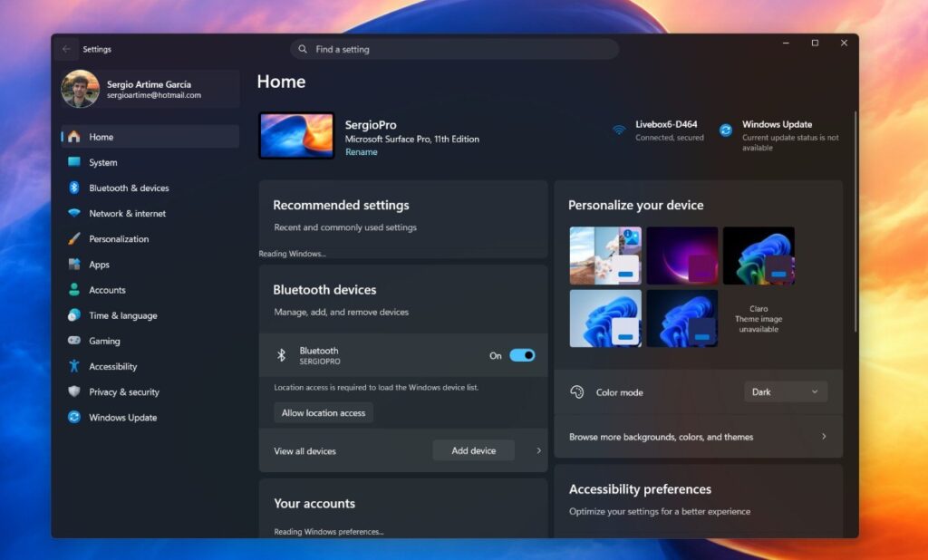This screenshot has height=560, width=928.
Task: Click the back arrow in title bar
Action: pyautogui.click(x=66, y=49)
